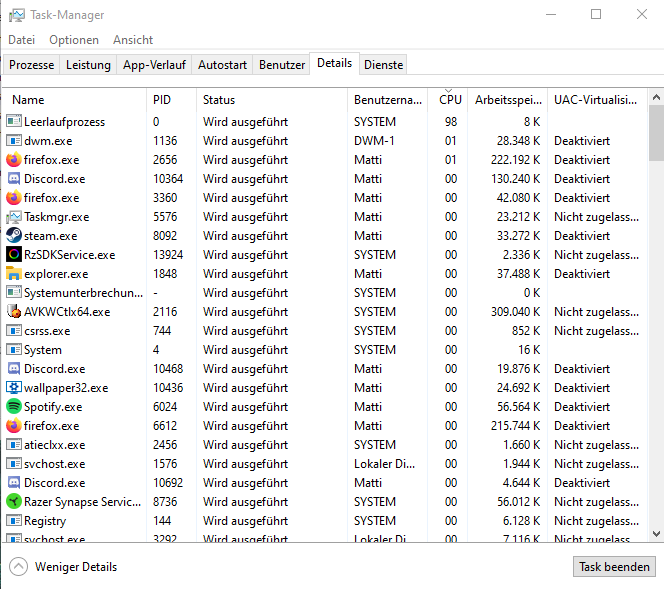Select the 6.128 K memory value
Image resolution: width=664 pixels, height=589 pixels.
point(521,521)
